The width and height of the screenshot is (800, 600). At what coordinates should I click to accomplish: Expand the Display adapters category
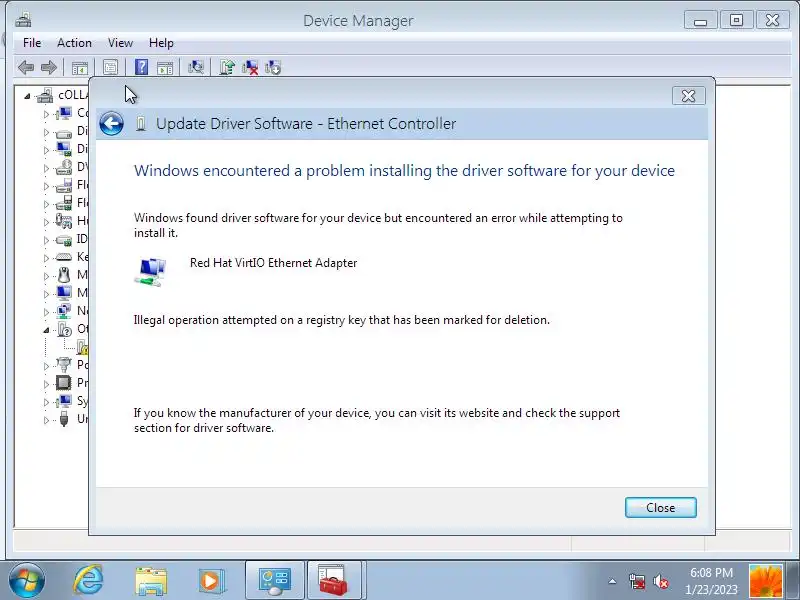coord(46,150)
